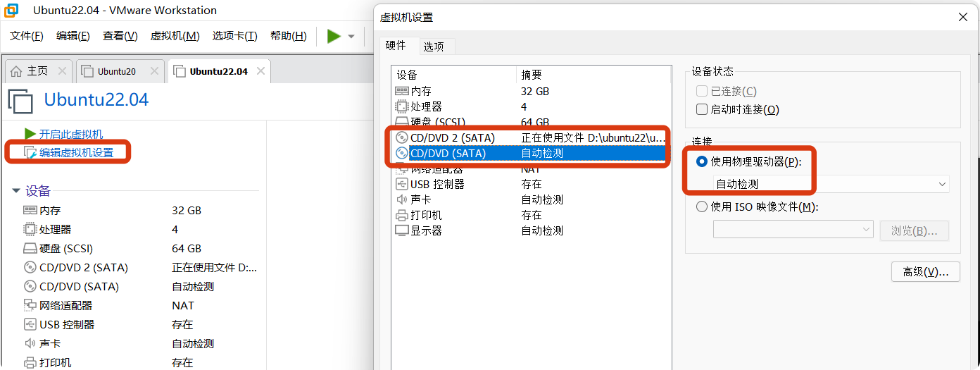
Task: Click 设备 column header in settings dialog
Action: 454,75
